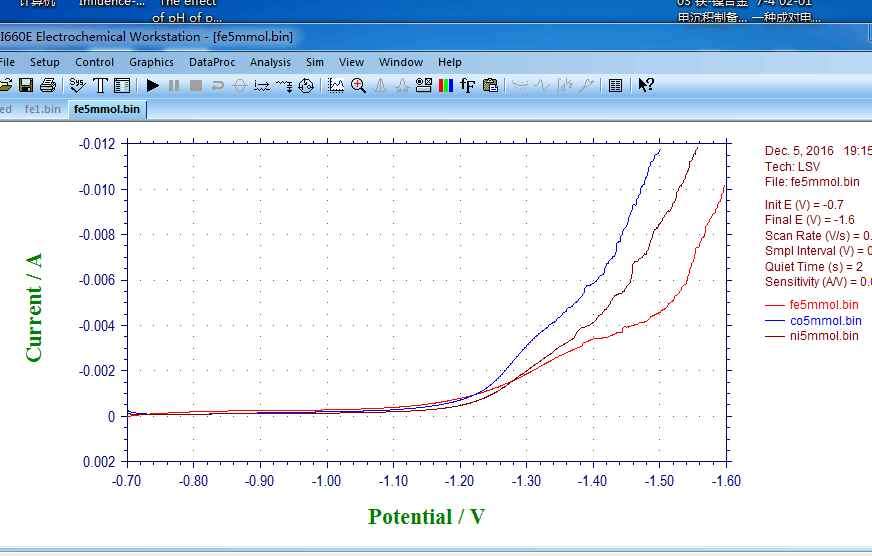Show Present Data Plot graph icon
The width and height of the screenshot is (872, 556).
pos(336,86)
